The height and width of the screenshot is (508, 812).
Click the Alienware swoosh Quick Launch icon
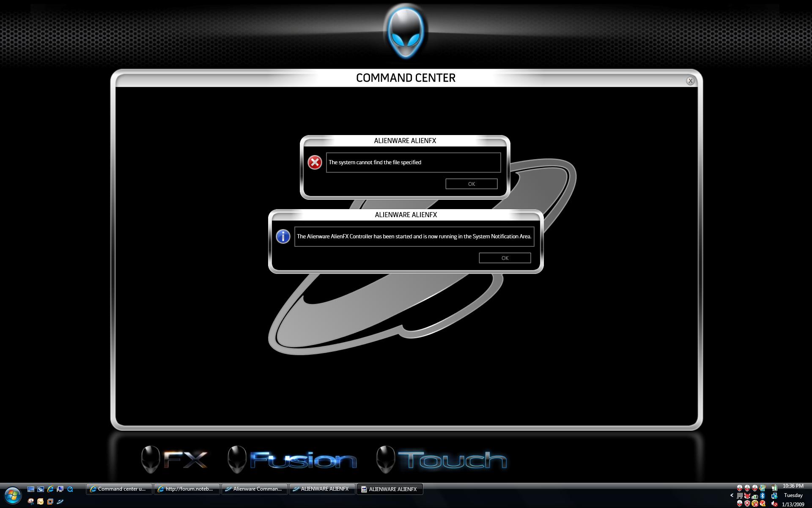60,502
